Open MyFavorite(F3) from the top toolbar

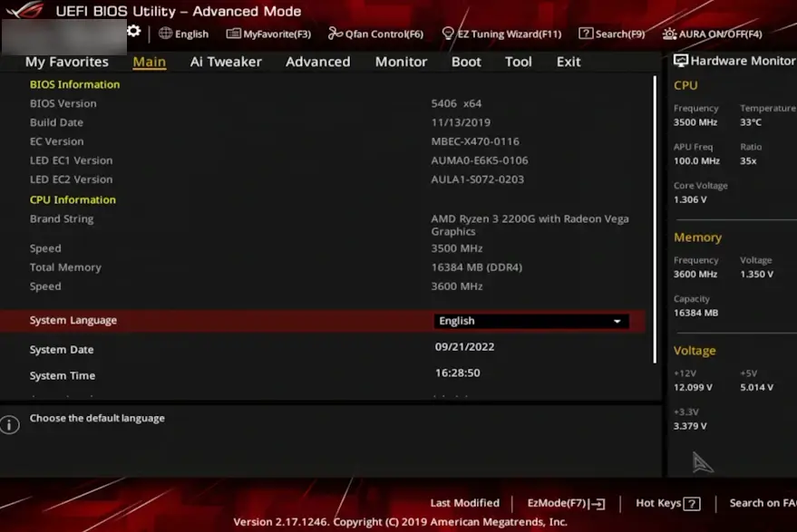pyautogui.click(x=268, y=34)
